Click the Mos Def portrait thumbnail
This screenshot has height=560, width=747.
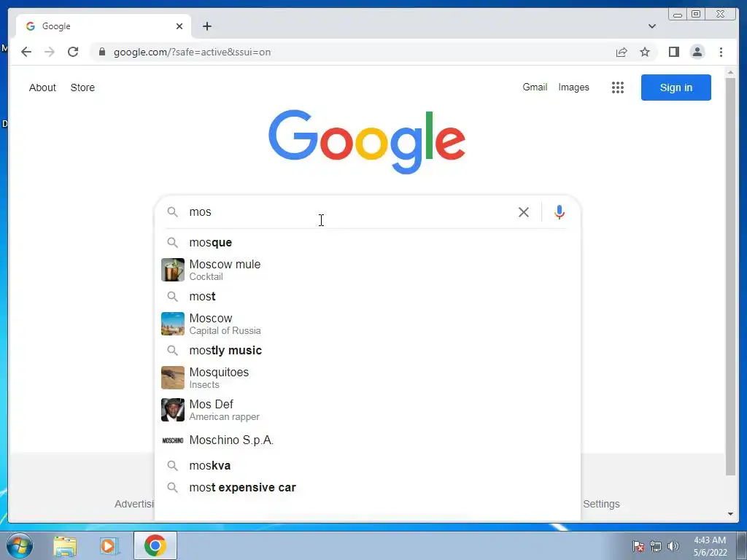point(172,410)
